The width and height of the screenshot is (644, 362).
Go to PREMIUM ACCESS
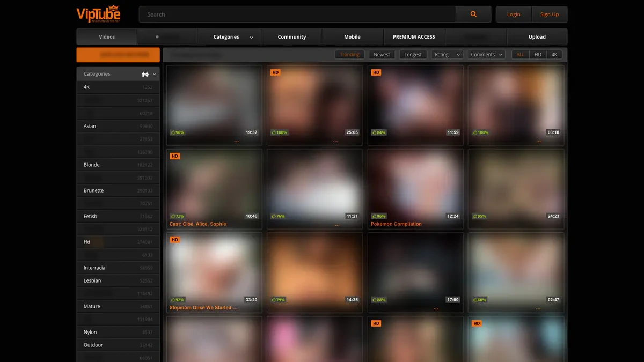click(414, 37)
